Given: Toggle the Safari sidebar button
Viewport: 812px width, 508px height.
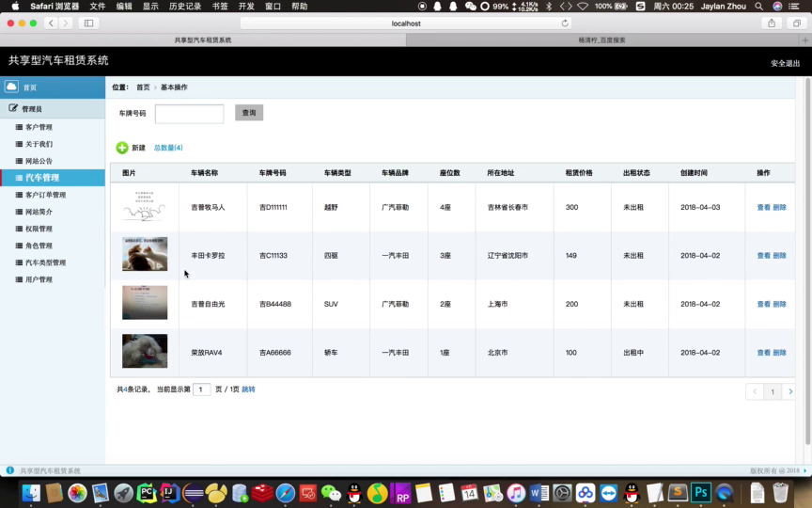Looking at the screenshot, I should coord(88,23).
